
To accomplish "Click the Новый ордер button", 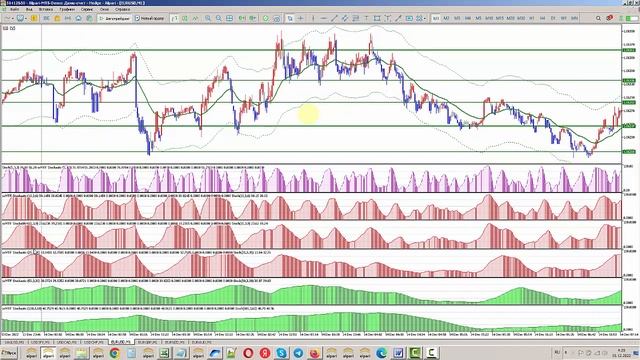I will [x=149, y=18].
